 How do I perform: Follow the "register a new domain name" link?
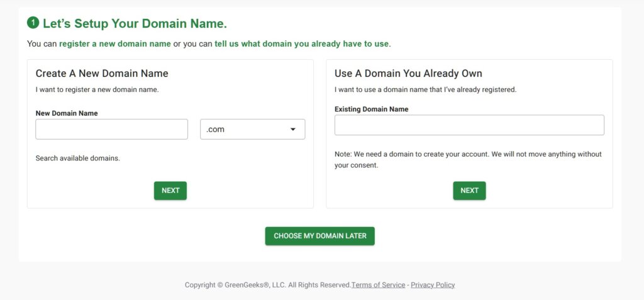point(115,44)
